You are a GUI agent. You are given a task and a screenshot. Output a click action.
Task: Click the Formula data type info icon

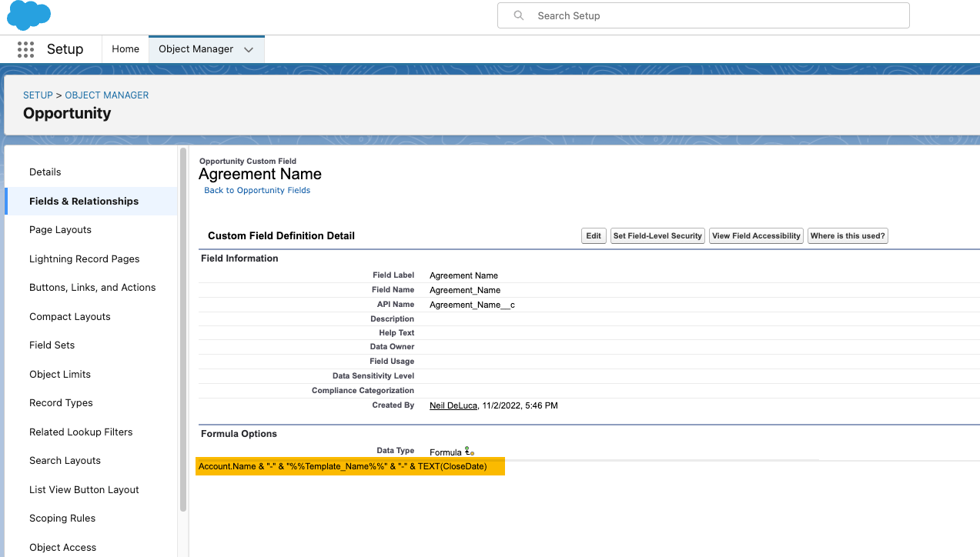click(469, 452)
